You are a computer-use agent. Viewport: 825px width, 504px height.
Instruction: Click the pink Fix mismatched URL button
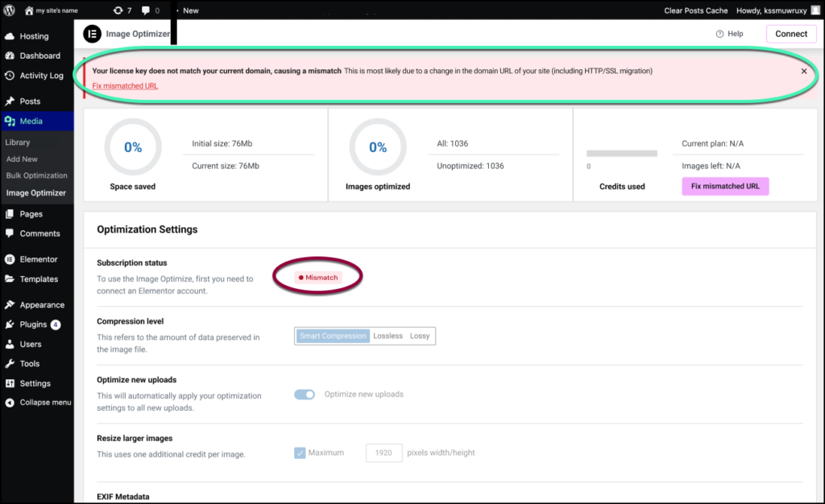(x=725, y=187)
